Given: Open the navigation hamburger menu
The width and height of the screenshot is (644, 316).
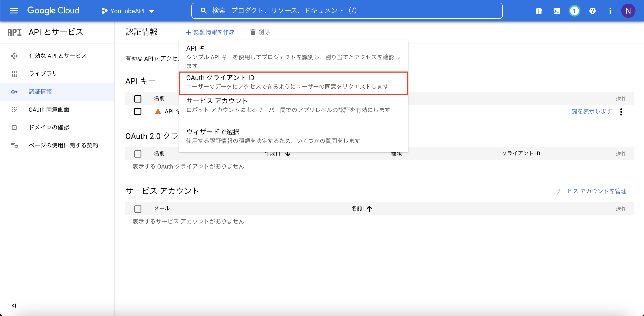Looking at the screenshot, I should 14,11.
